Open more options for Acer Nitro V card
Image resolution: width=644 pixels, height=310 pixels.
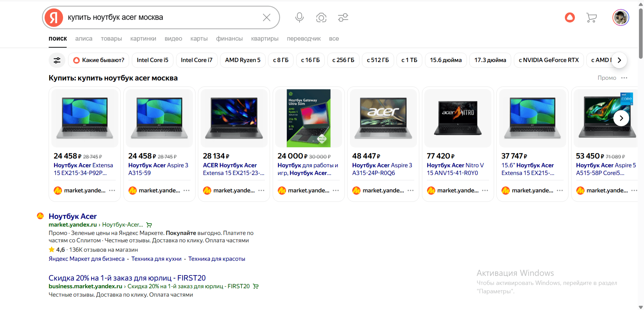tap(485, 190)
